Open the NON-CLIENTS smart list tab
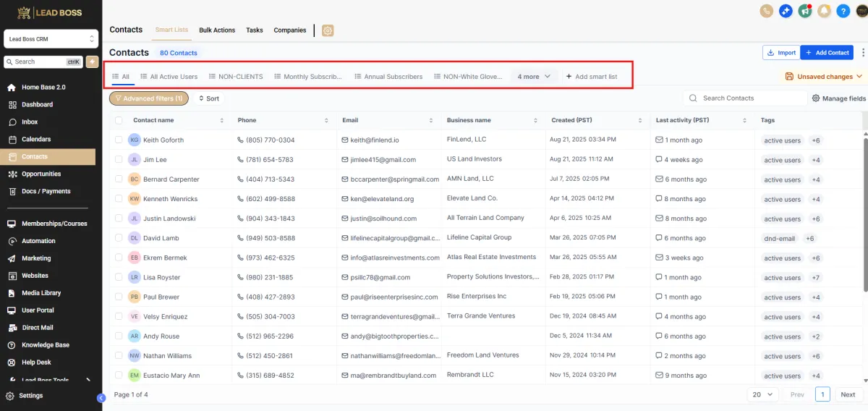 (236, 77)
